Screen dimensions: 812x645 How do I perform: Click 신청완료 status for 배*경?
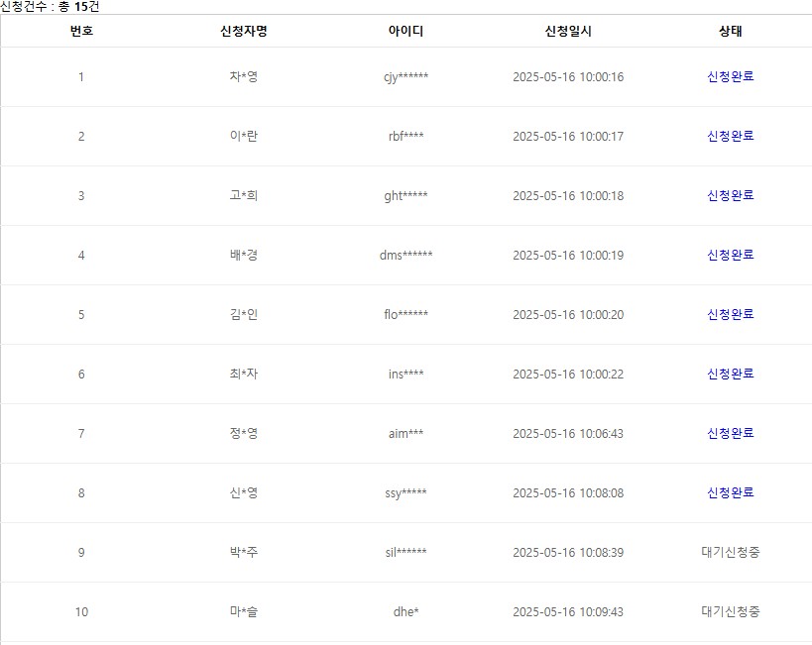click(730, 255)
